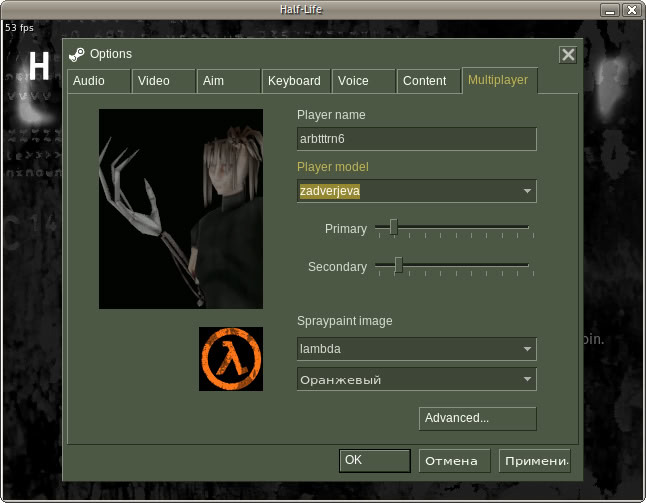Expand the lambda spraypaint image dropdown
Image resolution: width=646 pixels, height=503 pixels.
point(417,349)
